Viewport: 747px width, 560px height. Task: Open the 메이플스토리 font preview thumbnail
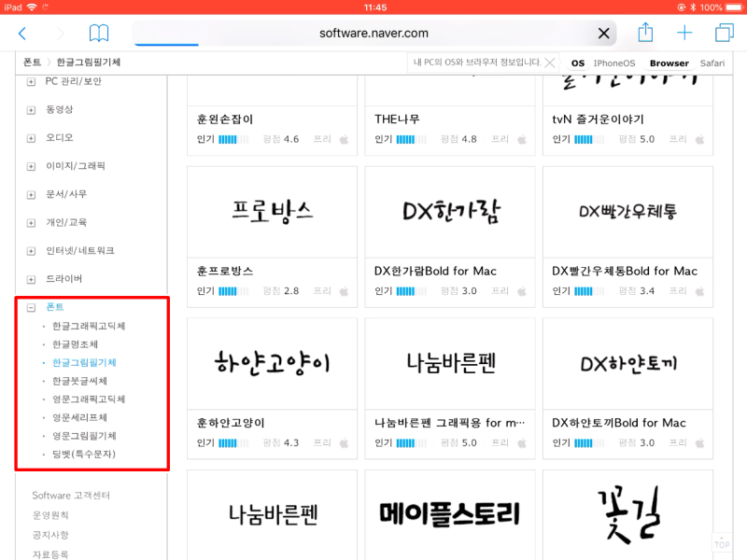tap(450, 515)
